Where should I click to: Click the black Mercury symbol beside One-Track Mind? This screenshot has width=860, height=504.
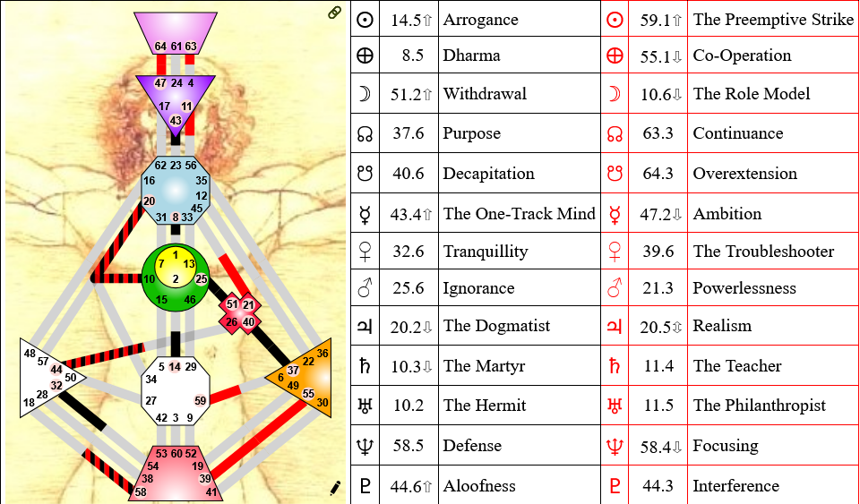[x=365, y=214]
